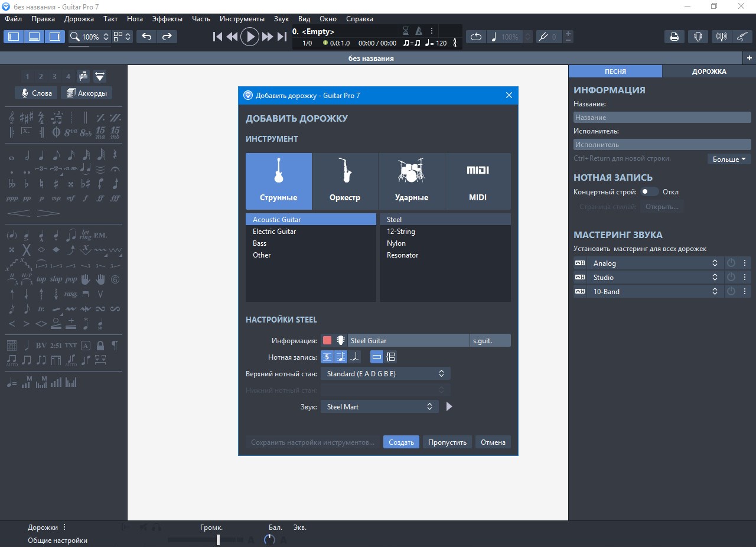Click the Громк. volume slider handle
The width and height of the screenshot is (756, 547).
218,539
